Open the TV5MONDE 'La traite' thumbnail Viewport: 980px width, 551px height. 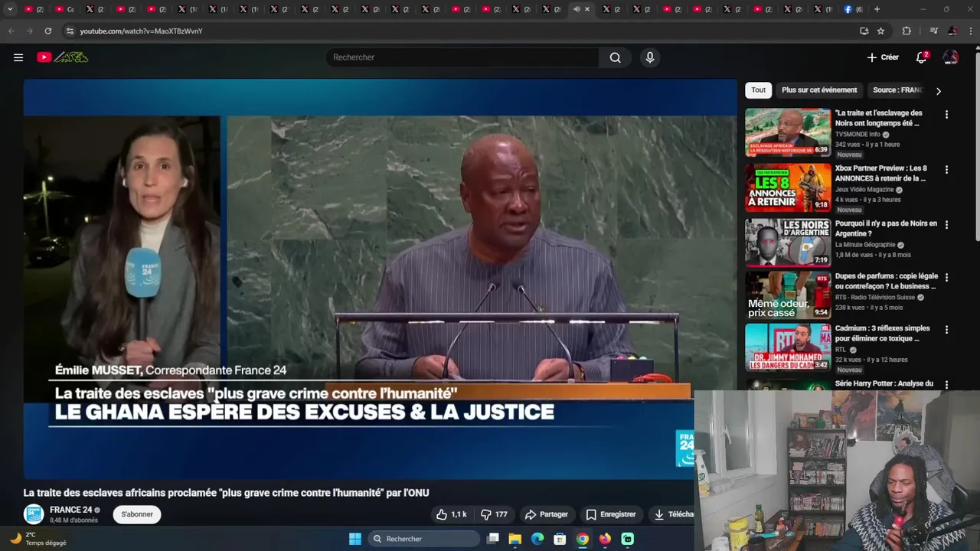788,132
